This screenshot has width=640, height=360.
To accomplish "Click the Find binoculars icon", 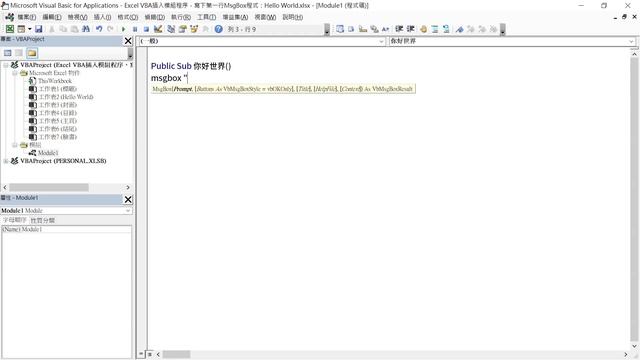I will 86,29.
